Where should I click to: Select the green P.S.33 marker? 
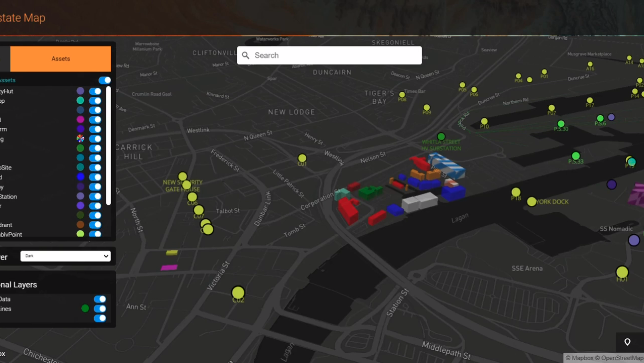click(x=575, y=156)
